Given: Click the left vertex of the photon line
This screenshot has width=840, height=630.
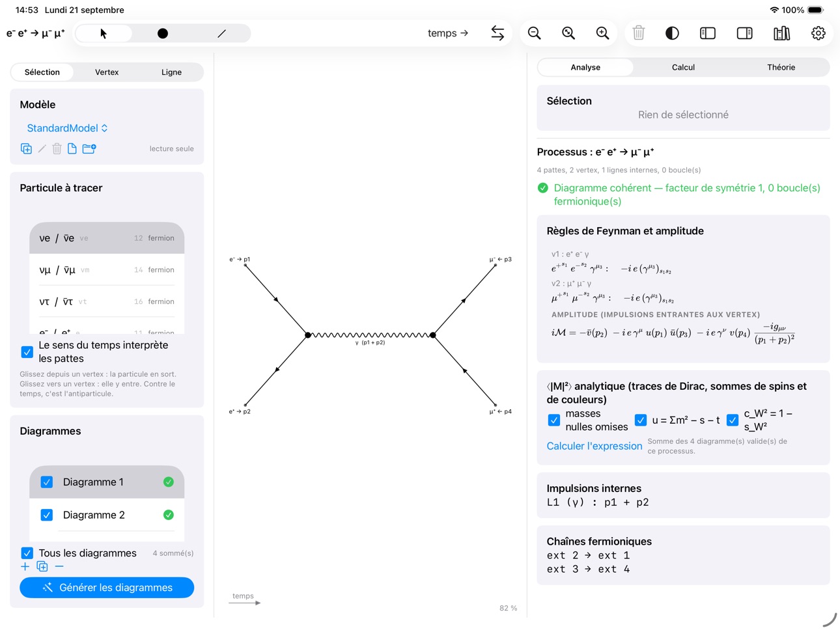Looking at the screenshot, I should pos(308,335).
